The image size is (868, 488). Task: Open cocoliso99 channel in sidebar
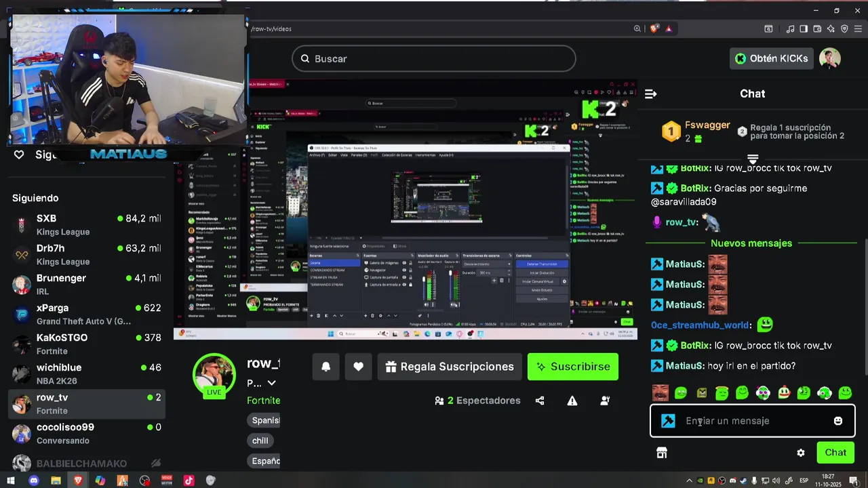(87, 434)
